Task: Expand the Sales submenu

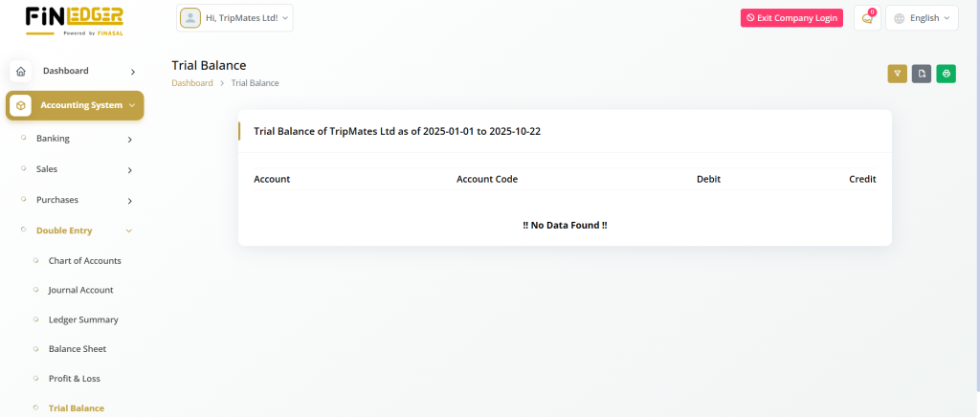Action: point(81,169)
